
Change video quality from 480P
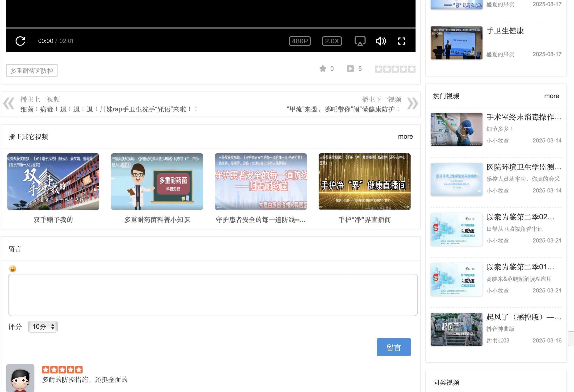pos(299,41)
